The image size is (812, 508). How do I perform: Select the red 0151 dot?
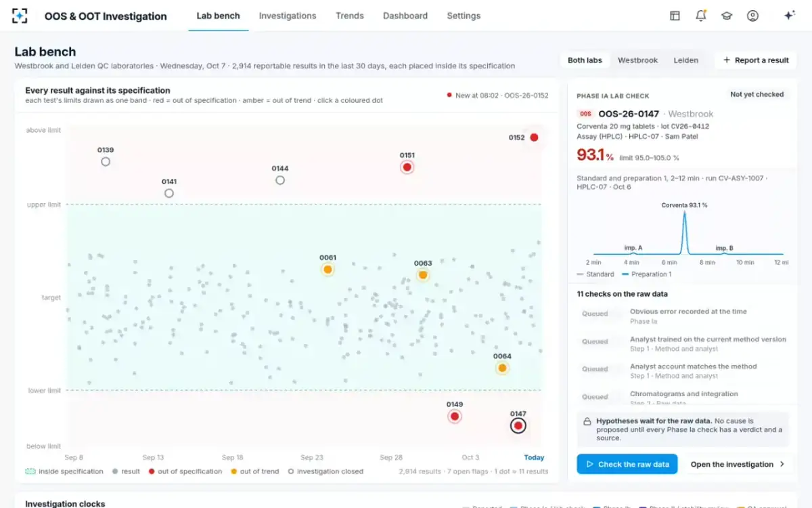coord(407,167)
